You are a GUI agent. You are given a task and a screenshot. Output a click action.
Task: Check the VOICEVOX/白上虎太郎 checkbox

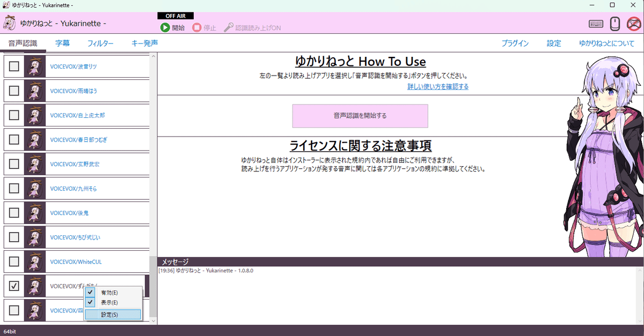[14, 115]
